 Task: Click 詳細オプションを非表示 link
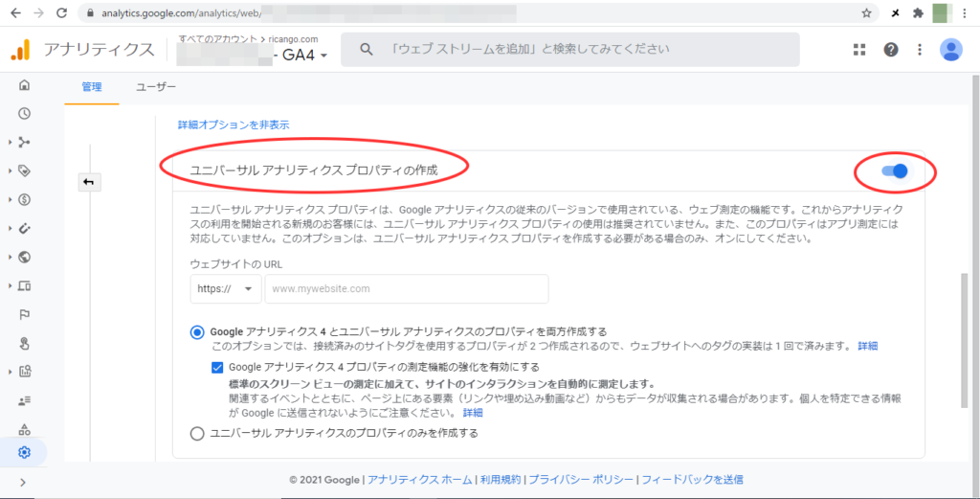[234, 125]
